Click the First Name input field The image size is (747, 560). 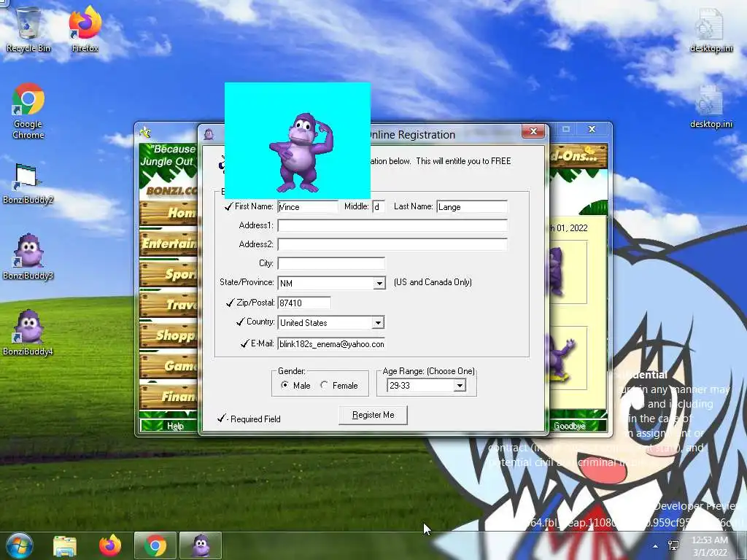(x=308, y=206)
